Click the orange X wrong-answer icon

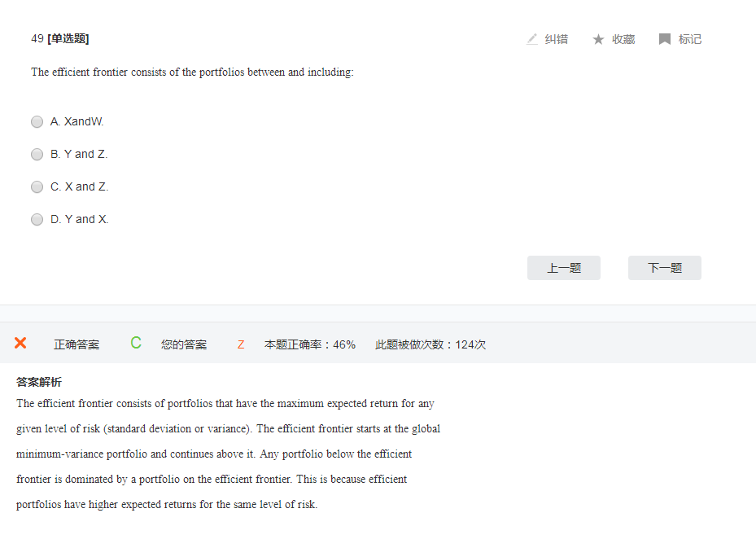click(x=20, y=343)
